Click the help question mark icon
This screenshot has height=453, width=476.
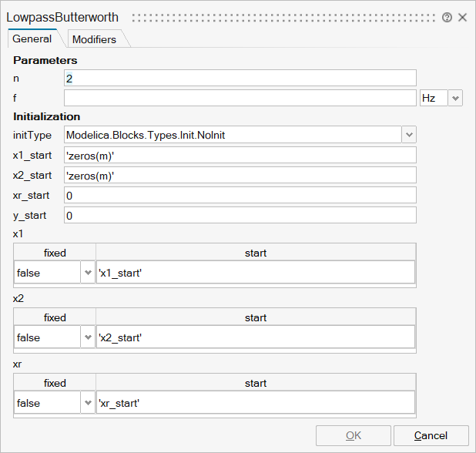click(447, 17)
